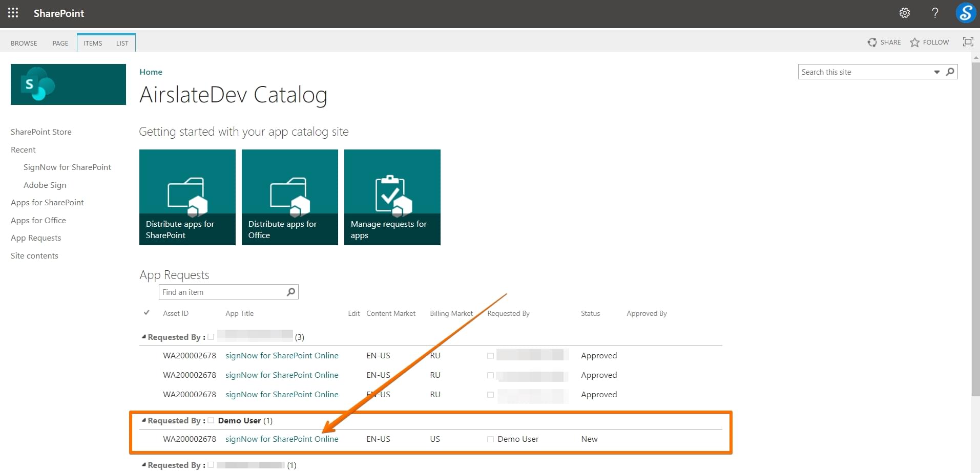Open the help question mark icon

coord(935,13)
